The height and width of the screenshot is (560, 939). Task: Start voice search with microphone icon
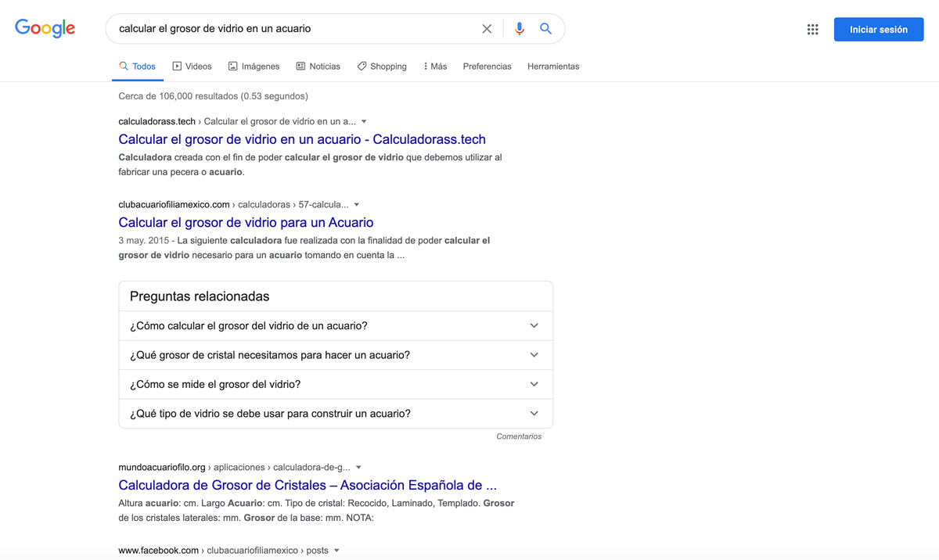point(519,29)
